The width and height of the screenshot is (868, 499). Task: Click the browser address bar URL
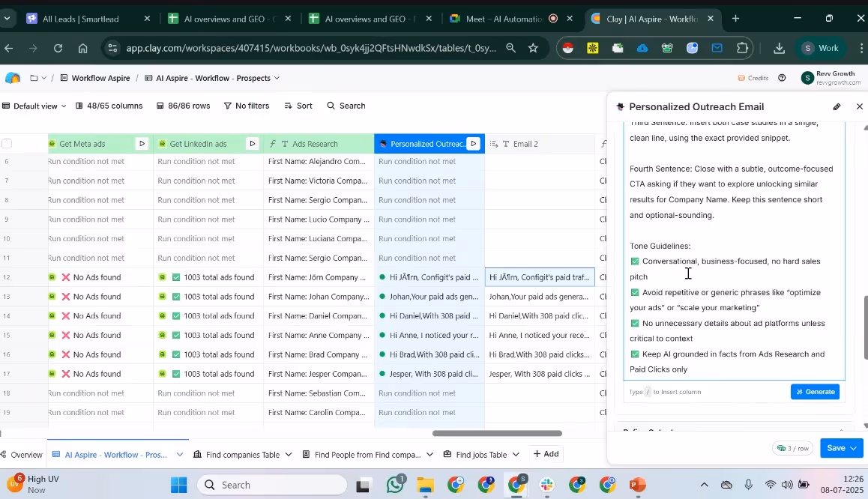310,48
